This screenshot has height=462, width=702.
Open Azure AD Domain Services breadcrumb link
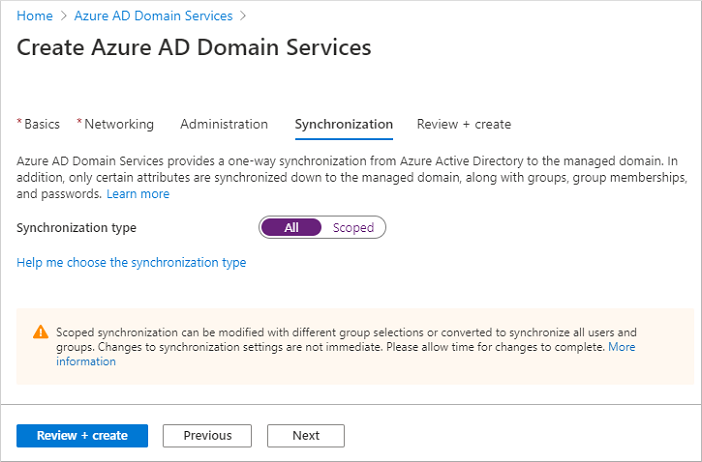(x=153, y=16)
